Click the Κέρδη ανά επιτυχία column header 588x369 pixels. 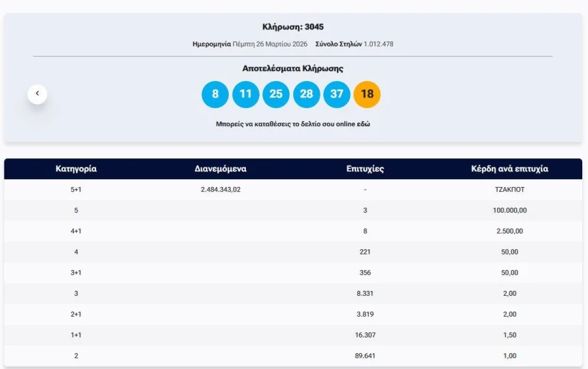[x=510, y=169]
